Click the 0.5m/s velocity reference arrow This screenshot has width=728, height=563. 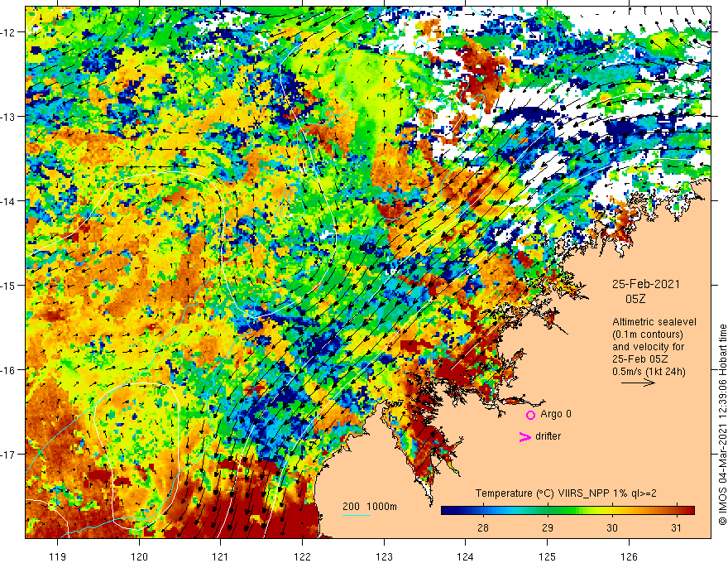tap(638, 383)
